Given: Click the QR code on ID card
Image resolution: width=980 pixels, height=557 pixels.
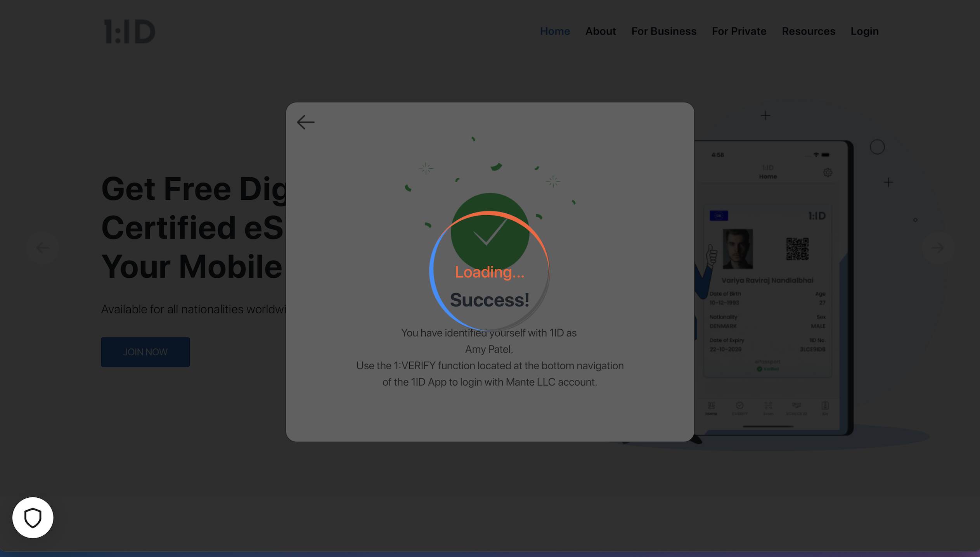Looking at the screenshot, I should pos(797,249).
